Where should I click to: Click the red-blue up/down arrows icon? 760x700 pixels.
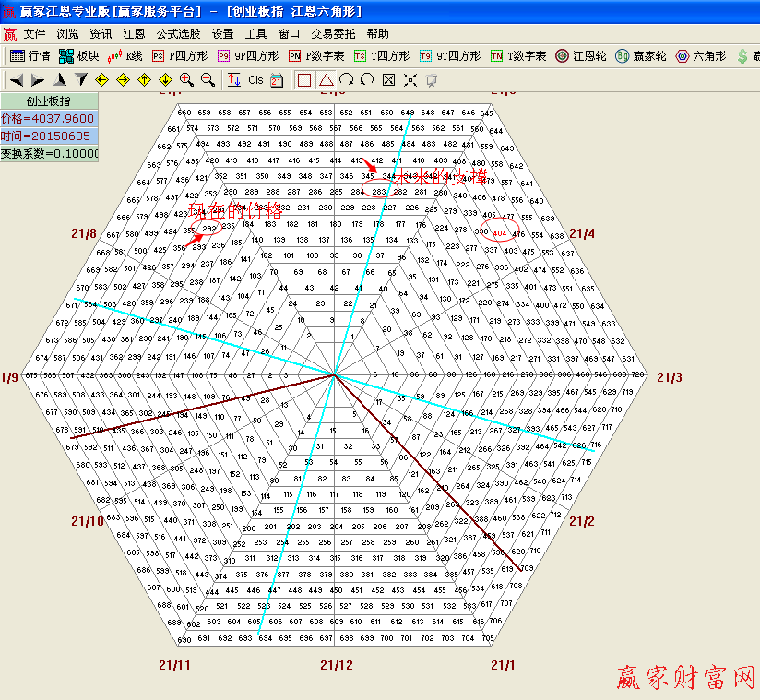point(233,80)
